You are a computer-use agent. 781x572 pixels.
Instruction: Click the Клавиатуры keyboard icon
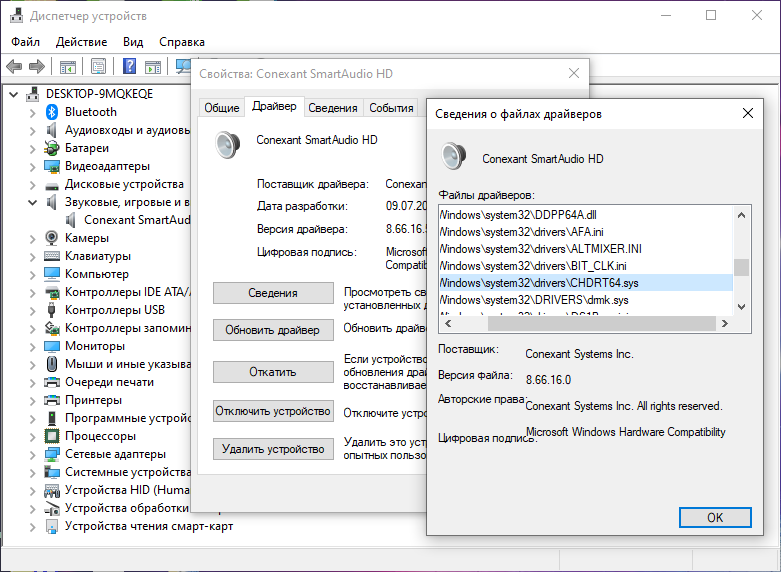pyautogui.click(x=52, y=256)
